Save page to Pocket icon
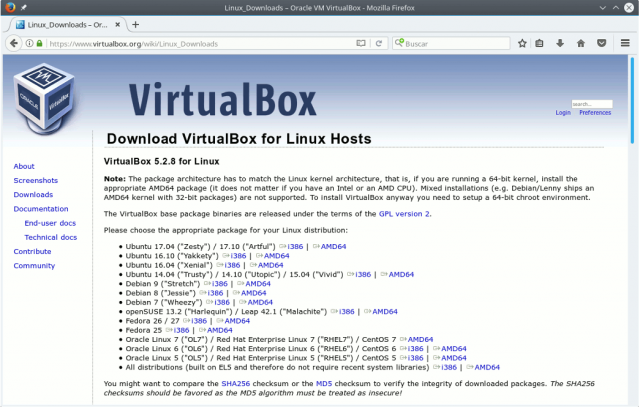This screenshot has height=408, width=640. 602,43
